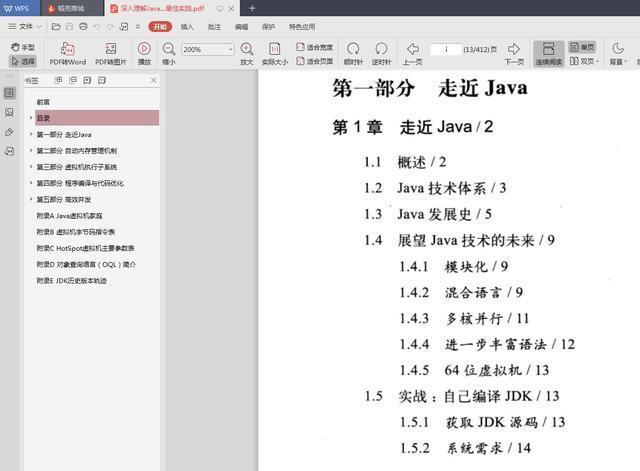Viewport: 640px width, 471px height.
Task: Expand the 第二部分 自动内存管理机制 bookmark
Action: 31,151
